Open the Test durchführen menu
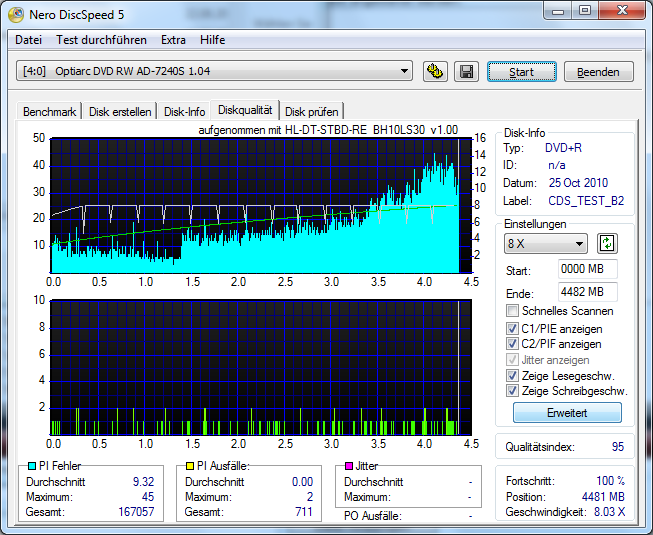This screenshot has height=535, width=653. tap(101, 40)
